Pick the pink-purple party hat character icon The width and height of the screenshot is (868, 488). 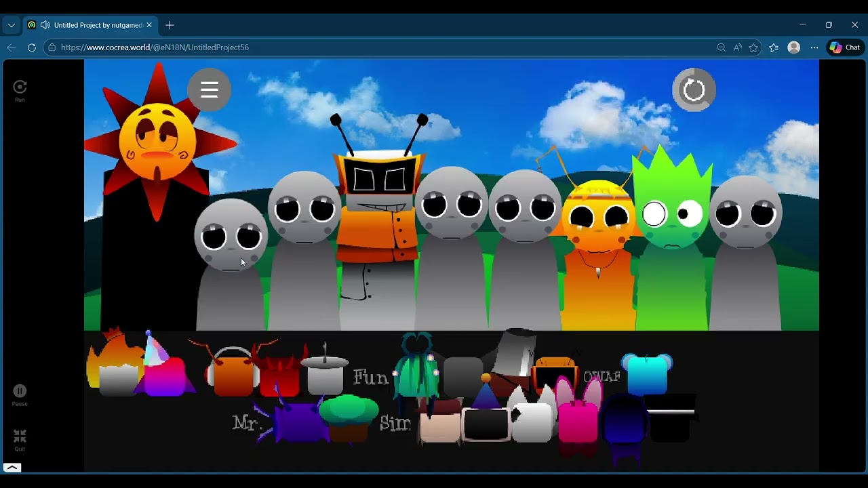point(166,366)
